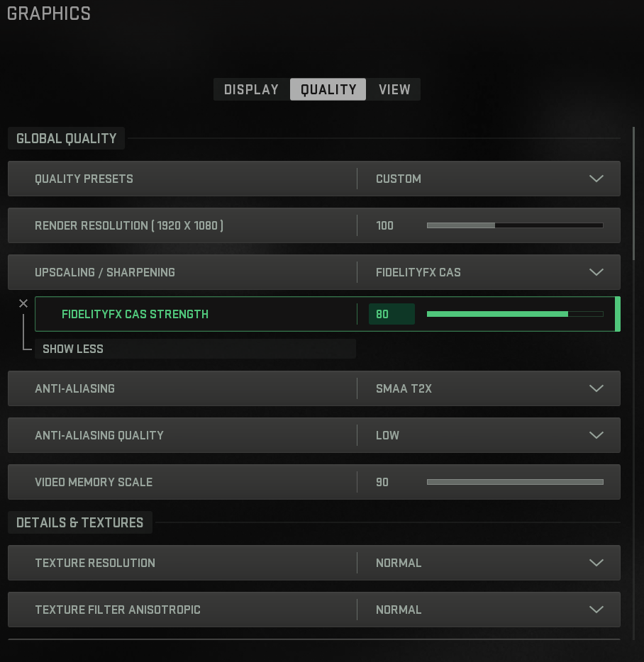Open the Texture Resolution dropdown
Screen dimensions: 644x662
click(596, 563)
